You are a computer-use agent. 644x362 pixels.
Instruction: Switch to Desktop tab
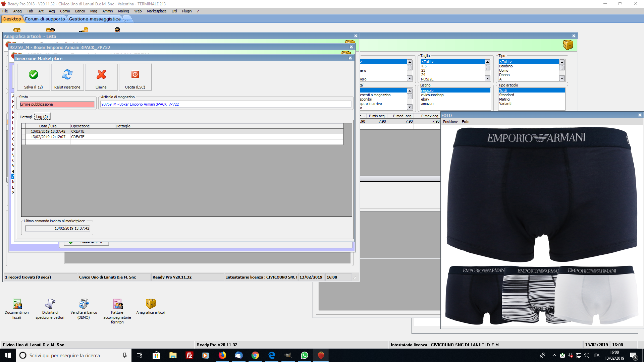click(x=12, y=19)
